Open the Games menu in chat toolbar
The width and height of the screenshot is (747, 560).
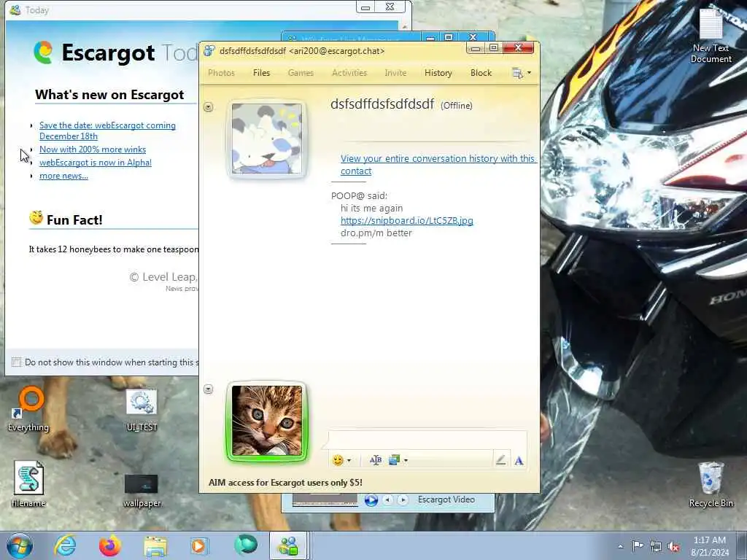click(301, 73)
